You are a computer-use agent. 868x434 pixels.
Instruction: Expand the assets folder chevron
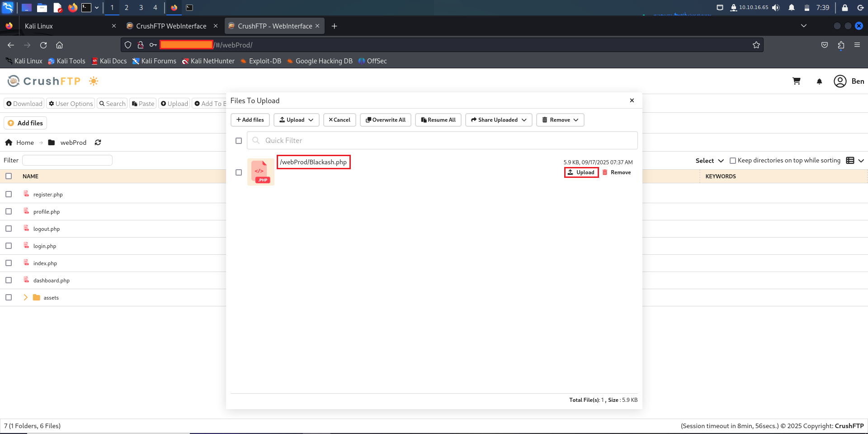25,297
